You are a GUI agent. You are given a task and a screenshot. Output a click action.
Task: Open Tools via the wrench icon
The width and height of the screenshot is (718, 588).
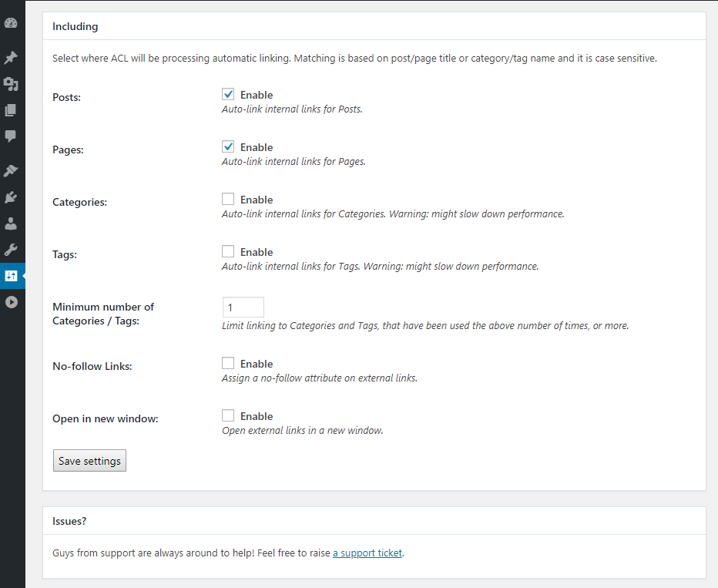tap(11, 250)
